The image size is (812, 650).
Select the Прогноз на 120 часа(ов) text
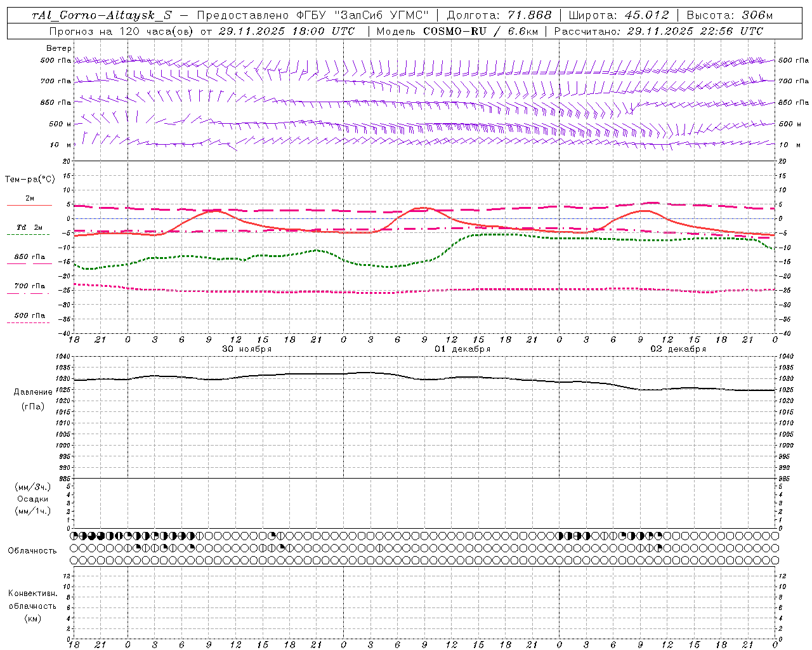tap(121, 31)
